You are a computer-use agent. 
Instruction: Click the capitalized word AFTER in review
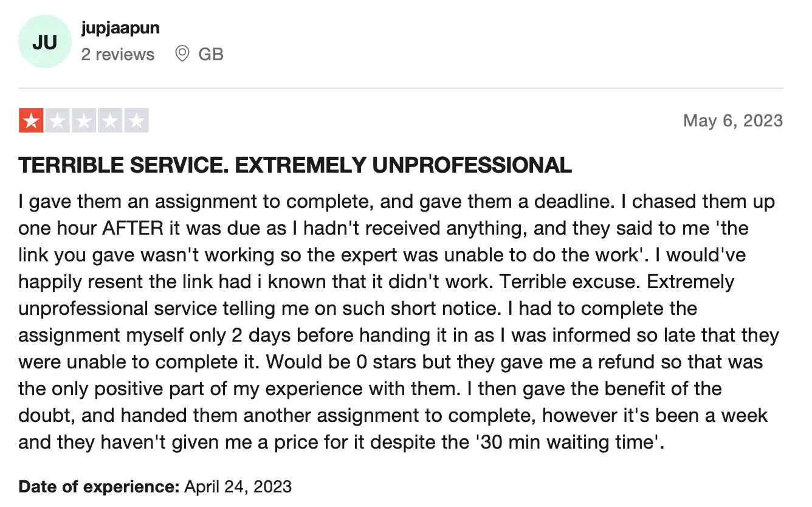coord(133,229)
